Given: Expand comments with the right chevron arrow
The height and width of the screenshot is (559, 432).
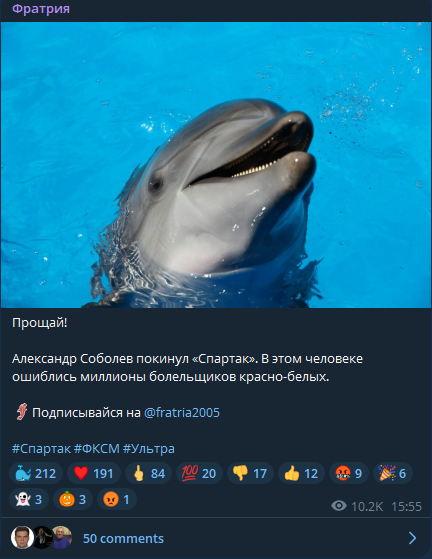Looking at the screenshot, I should 412,538.
